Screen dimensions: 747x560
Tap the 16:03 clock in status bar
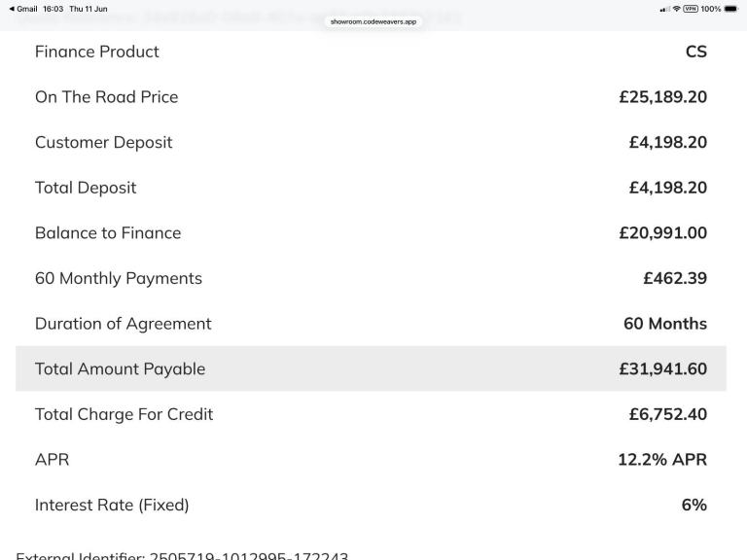pyautogui.click(x=53, y=9)
